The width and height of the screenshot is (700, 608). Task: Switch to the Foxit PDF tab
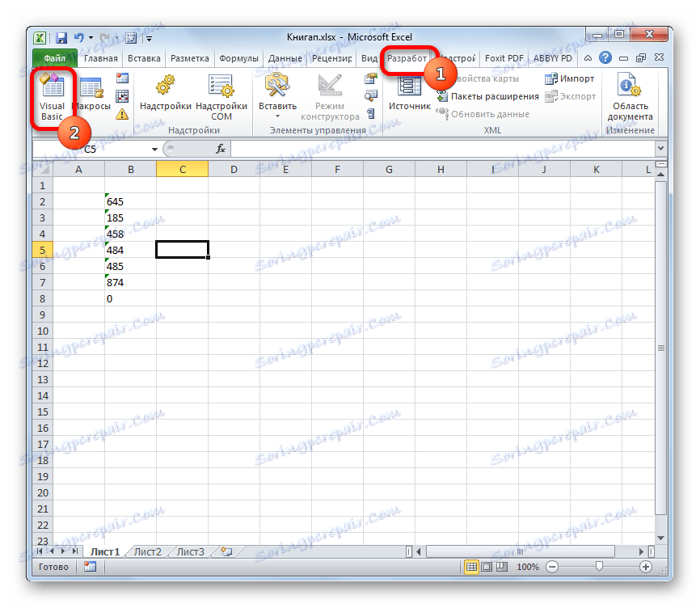(x=504, y=58)
